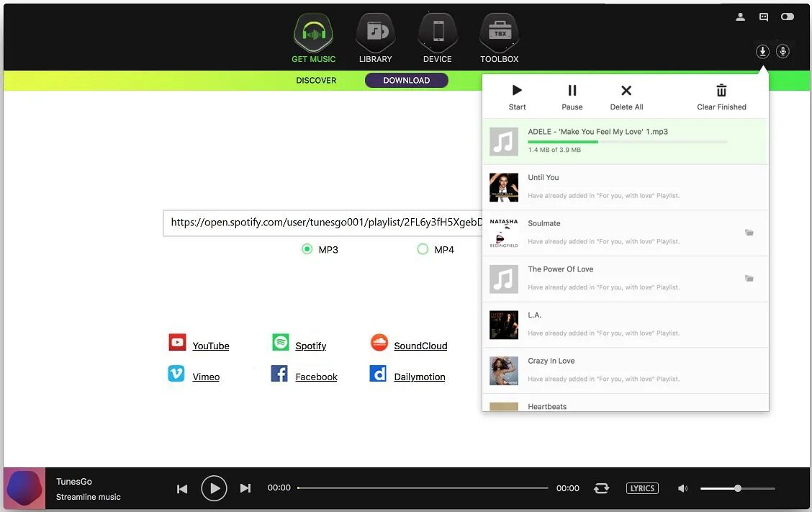Click the Spotify logo icon
812x512 pixels.
click(x=281, y=342)
